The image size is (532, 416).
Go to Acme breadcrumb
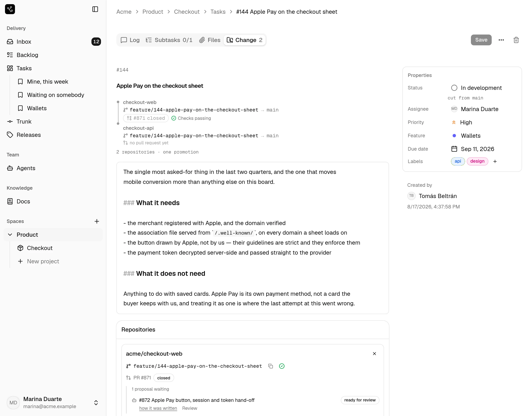124,12
